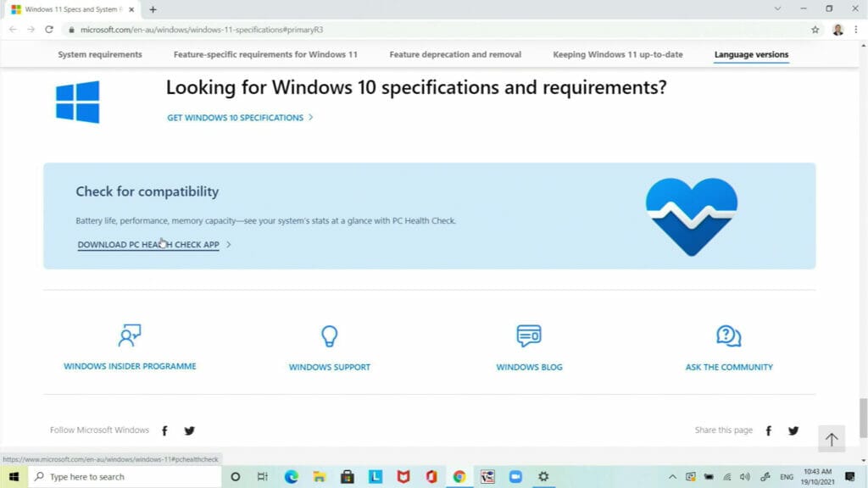This screenshot has height=488, width=868.
Task: Click DOWNLOAD PC HEALTH CHECK APP link
Action: tap(147, 244)
